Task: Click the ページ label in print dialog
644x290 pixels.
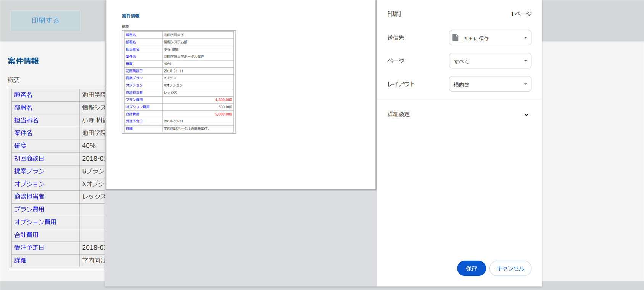Action: click(396, 61)
